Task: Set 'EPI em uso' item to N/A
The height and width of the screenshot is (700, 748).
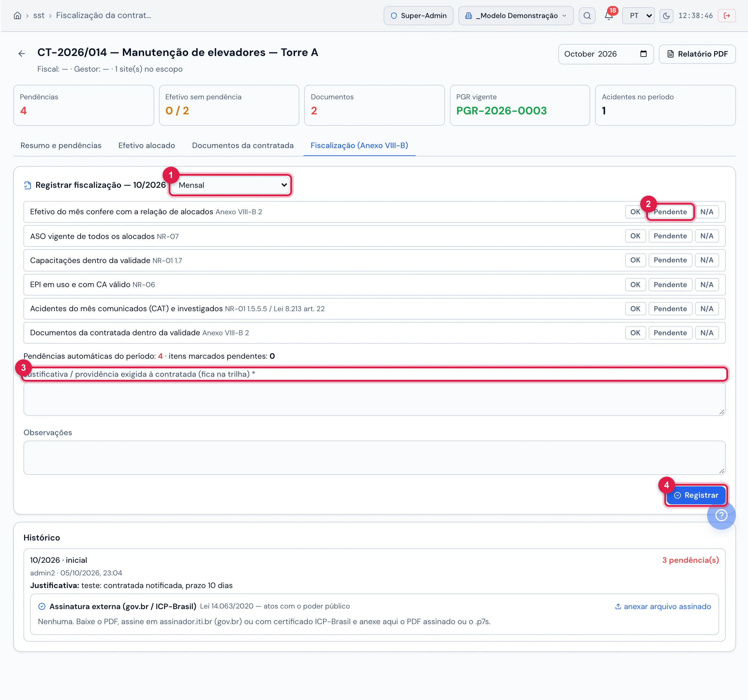Action: tap(707, 285)
